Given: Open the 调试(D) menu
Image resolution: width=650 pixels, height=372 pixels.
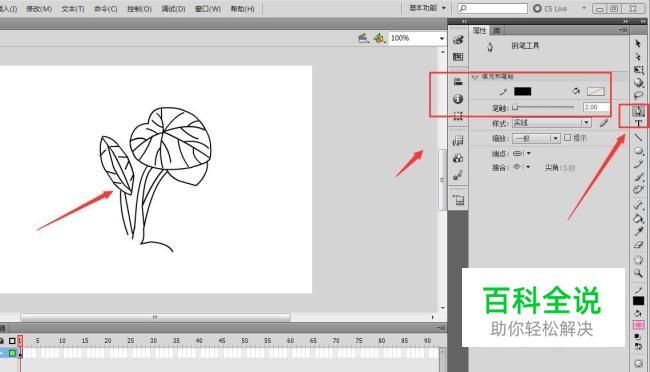Looking at the screenshot, I should coord(173,8).
